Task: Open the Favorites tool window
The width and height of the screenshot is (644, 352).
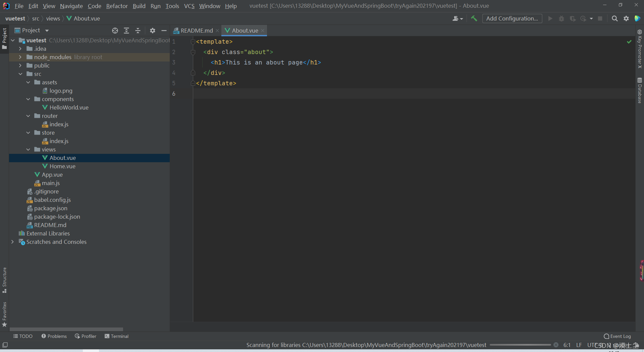Action: pyautogui.click(x=4, y=314)
